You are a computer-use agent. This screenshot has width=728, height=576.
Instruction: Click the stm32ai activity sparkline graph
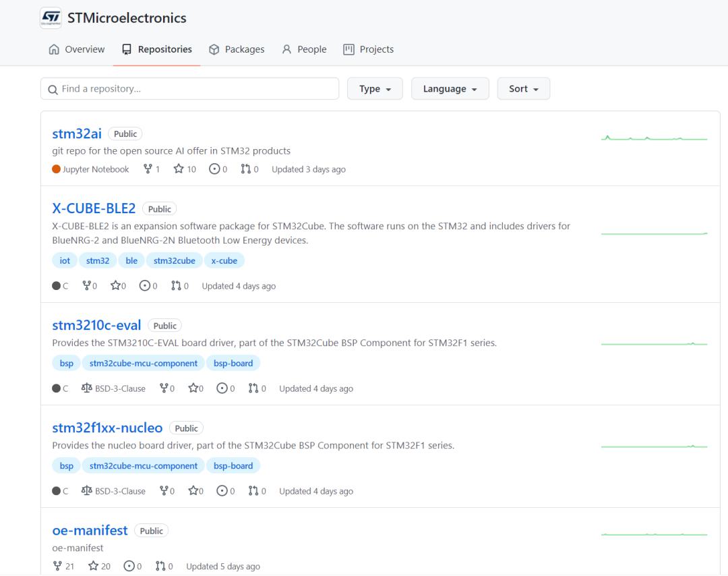click(x=654, y=138)
